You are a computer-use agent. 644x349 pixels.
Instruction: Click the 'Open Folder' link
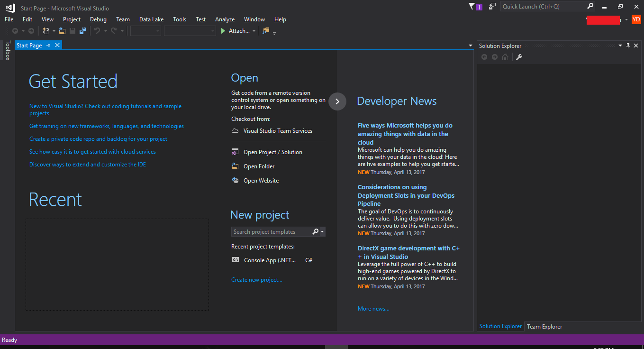click(259, 166)
